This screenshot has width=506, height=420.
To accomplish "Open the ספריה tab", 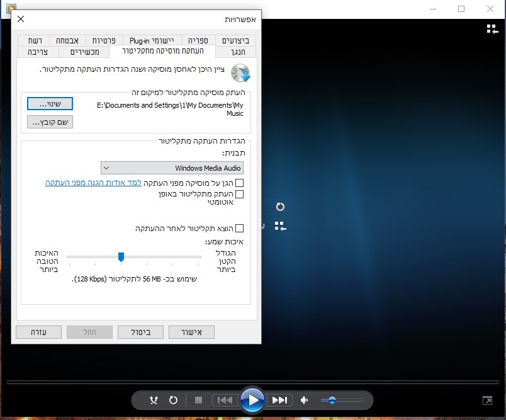I will pos(198,41).
